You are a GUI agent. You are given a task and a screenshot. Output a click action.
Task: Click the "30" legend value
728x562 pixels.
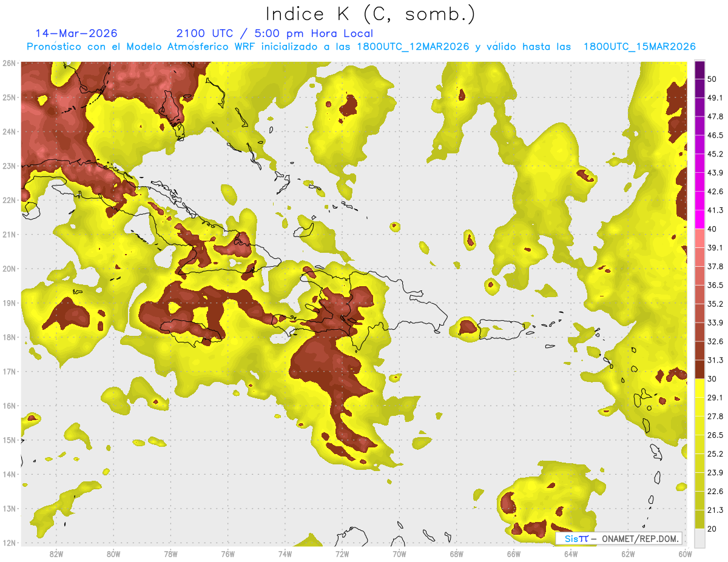point(712,379)
